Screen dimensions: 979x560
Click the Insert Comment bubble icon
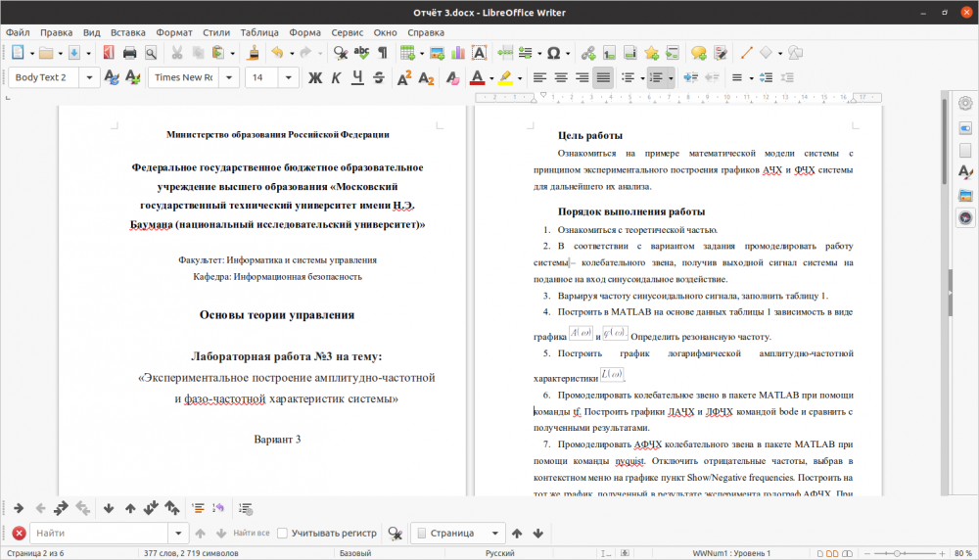point(698,53)
